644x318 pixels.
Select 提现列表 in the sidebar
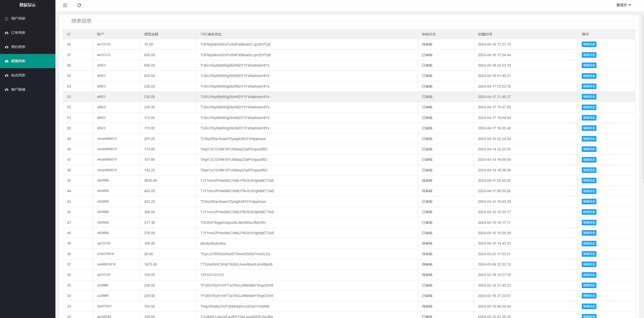point(28,61)
